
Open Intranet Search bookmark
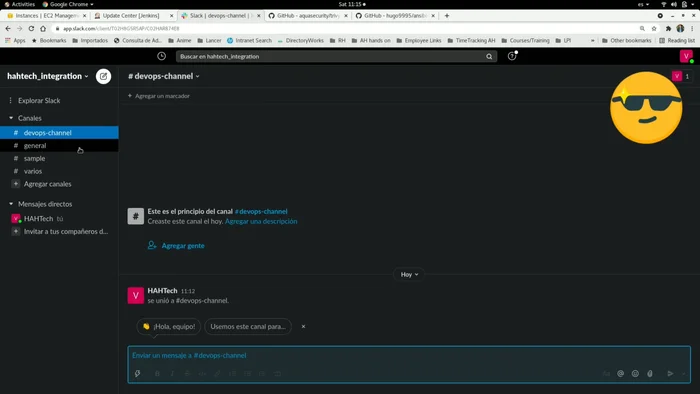[249, 41]
